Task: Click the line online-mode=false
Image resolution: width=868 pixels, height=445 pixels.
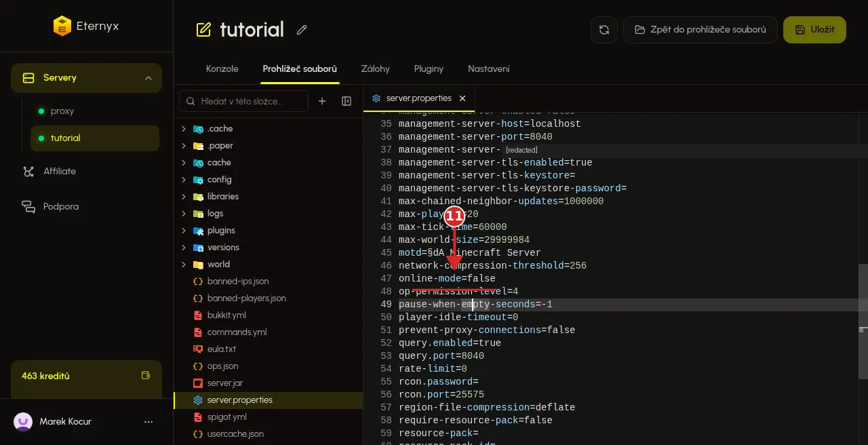Action: pos(447,279)
